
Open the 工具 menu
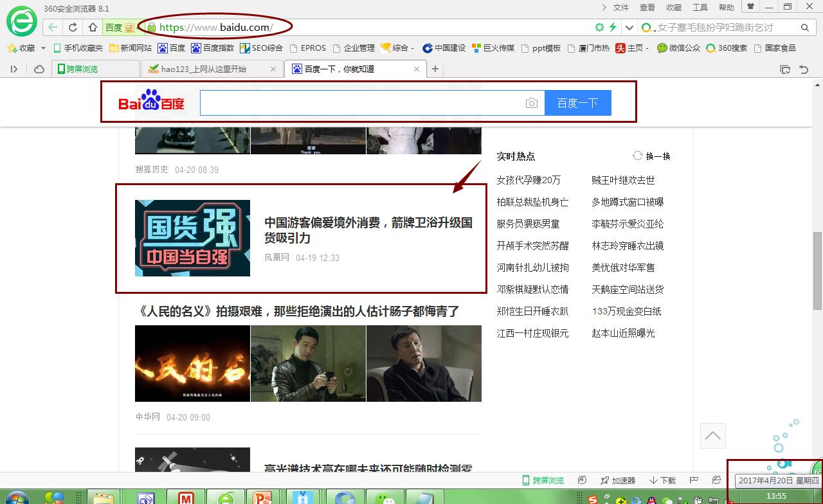(700, 8)
